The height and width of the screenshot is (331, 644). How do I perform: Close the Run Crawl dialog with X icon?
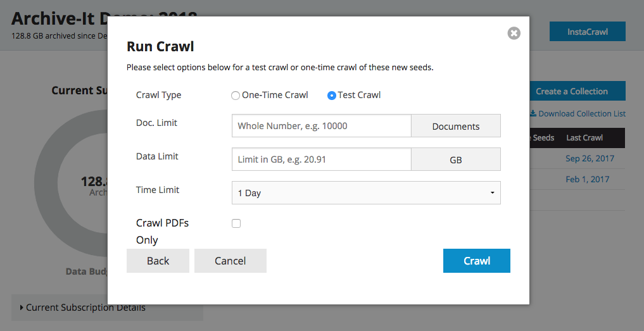click(514, 33)
